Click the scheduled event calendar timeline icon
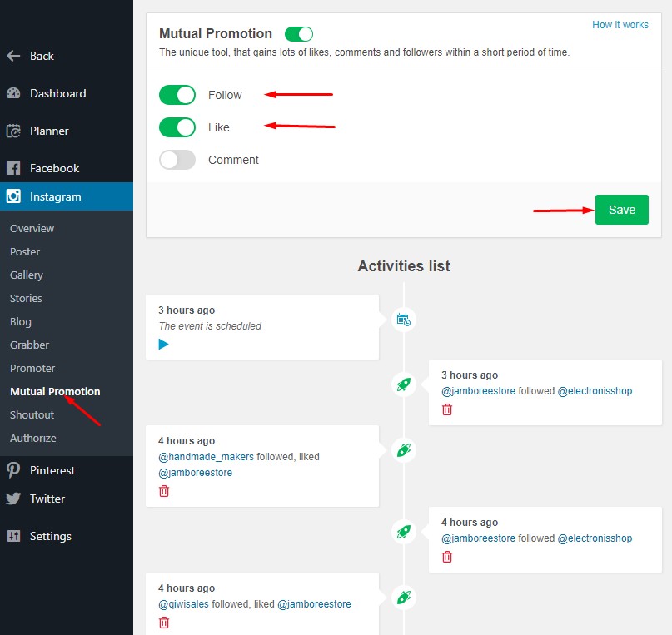This screenshot has width=672, height=635. 403,320
